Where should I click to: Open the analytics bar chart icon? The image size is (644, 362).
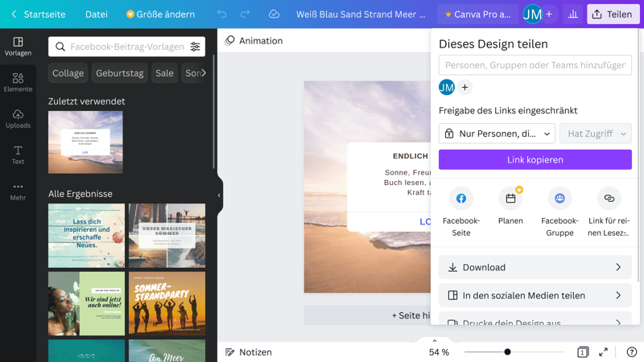pyautogui.click(x=573, y=14)
